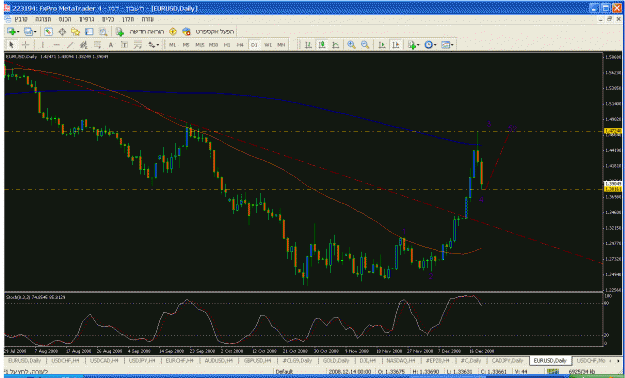The image size is (625, 378).
Task: Switch to the USDCAD,H4 chart tab
Action: (x=104, y=360)
